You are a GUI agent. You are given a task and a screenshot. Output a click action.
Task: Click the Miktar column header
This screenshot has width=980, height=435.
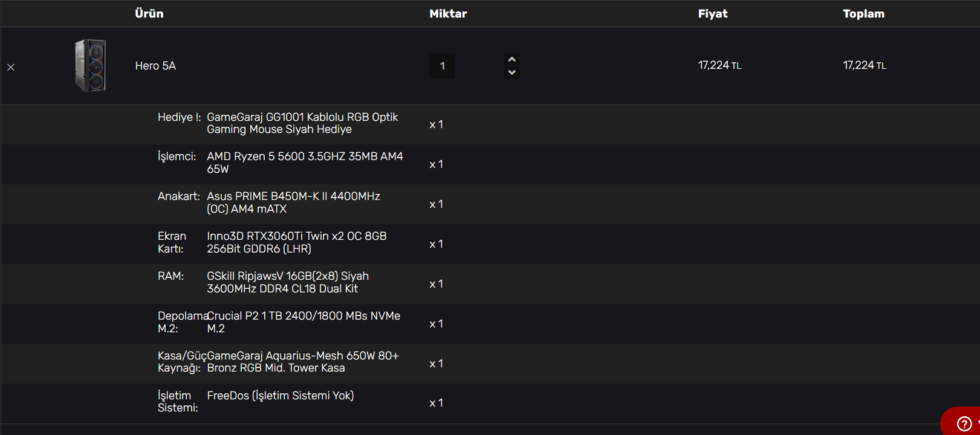(x=448, y=13)
